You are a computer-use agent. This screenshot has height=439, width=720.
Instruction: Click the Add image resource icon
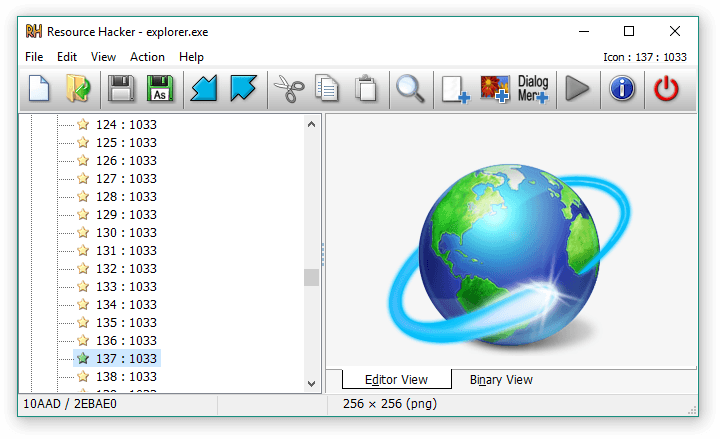(495, 89)
